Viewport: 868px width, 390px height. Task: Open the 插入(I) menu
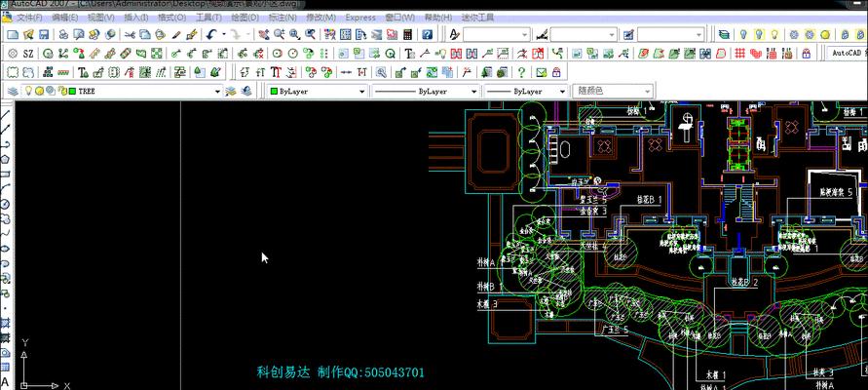(x=135, y=18)
